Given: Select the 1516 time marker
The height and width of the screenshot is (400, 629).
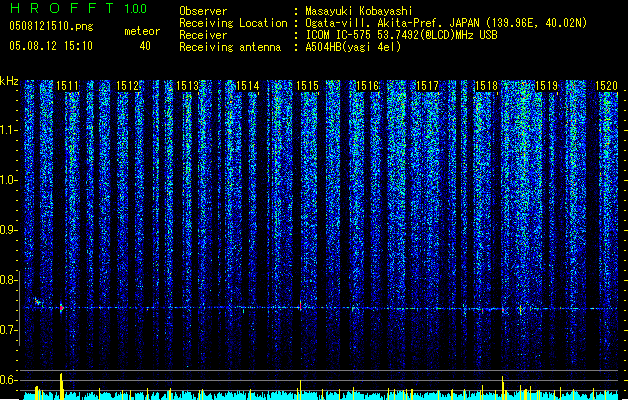Looking at the screenshot, I should [x=367, y=86].
